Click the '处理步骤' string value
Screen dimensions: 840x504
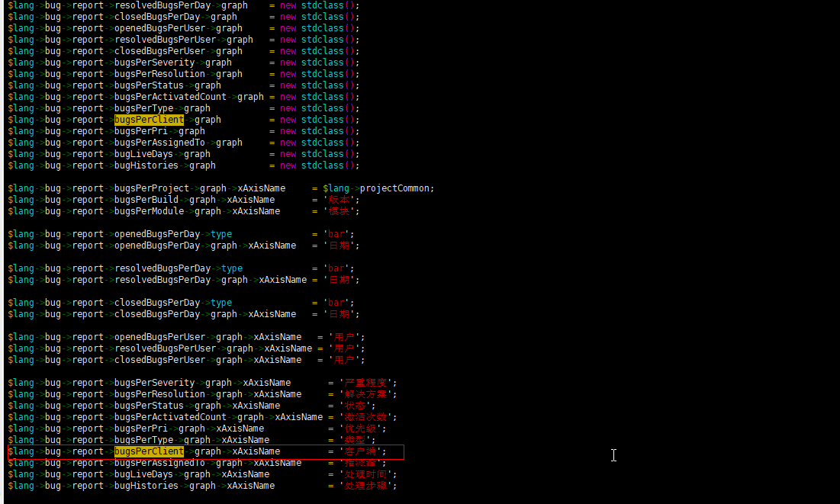[x=366, y=486]
